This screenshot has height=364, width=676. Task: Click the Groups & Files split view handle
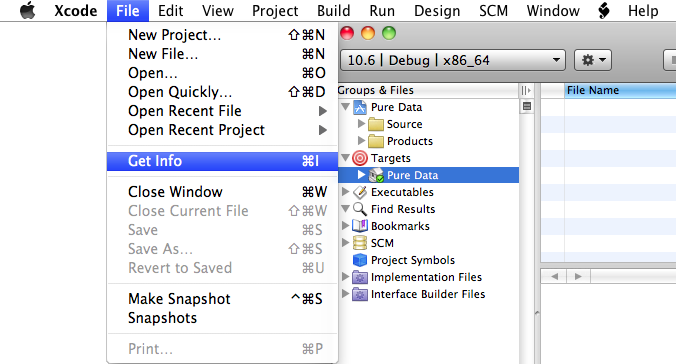click(526, 90)
